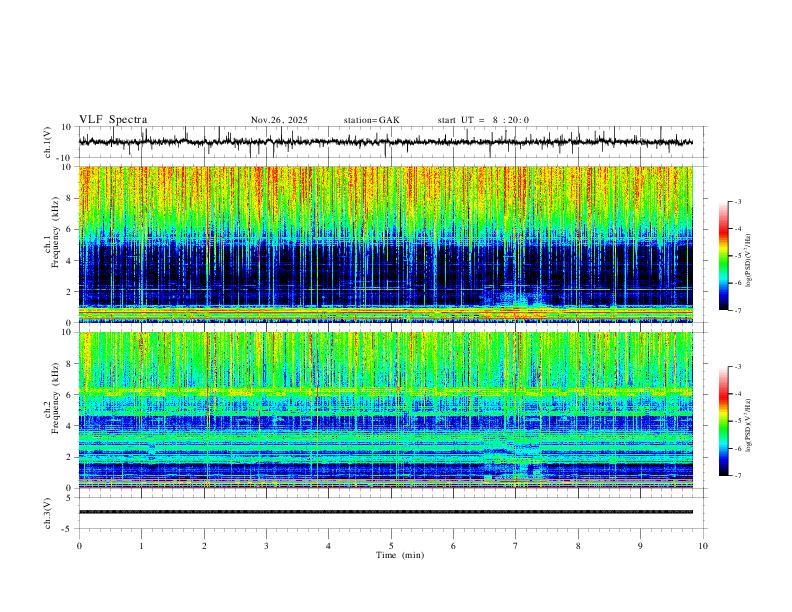This screenshot has height=612, width=792.
Task: Click the "6" kHz tick of ch.2 spectrogram
Action: pyautogui.click(x=70, y=395)
